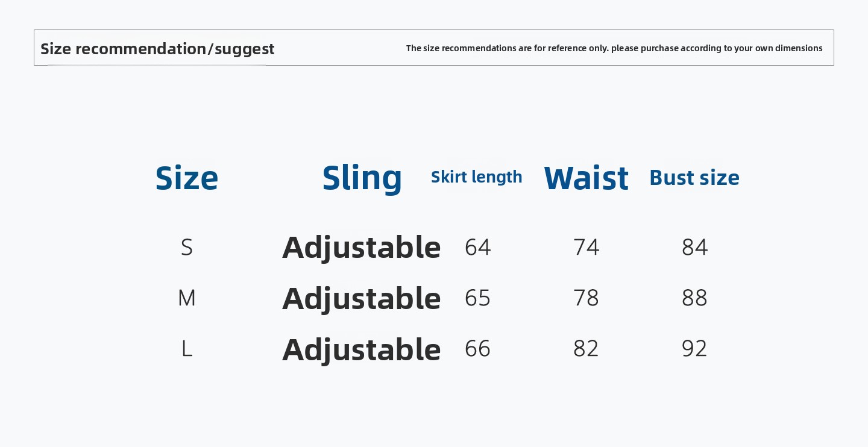
Task: Click waist value 74
Action: coord(586,247)
